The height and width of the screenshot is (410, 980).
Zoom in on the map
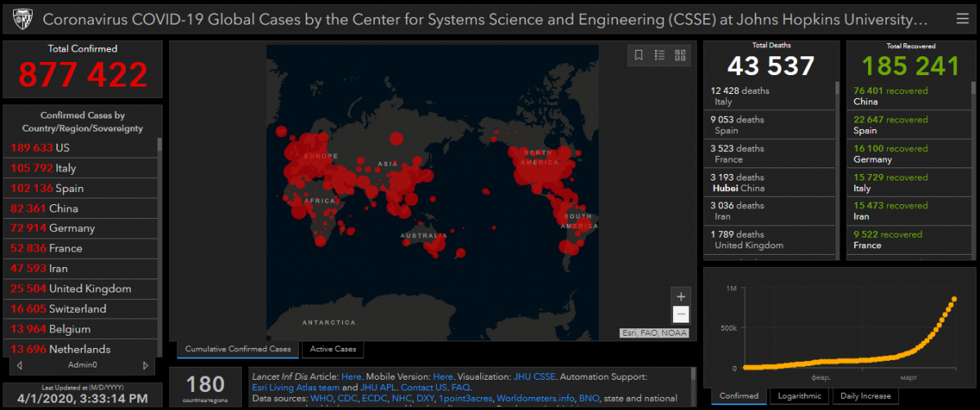click(x=681, y=296)
